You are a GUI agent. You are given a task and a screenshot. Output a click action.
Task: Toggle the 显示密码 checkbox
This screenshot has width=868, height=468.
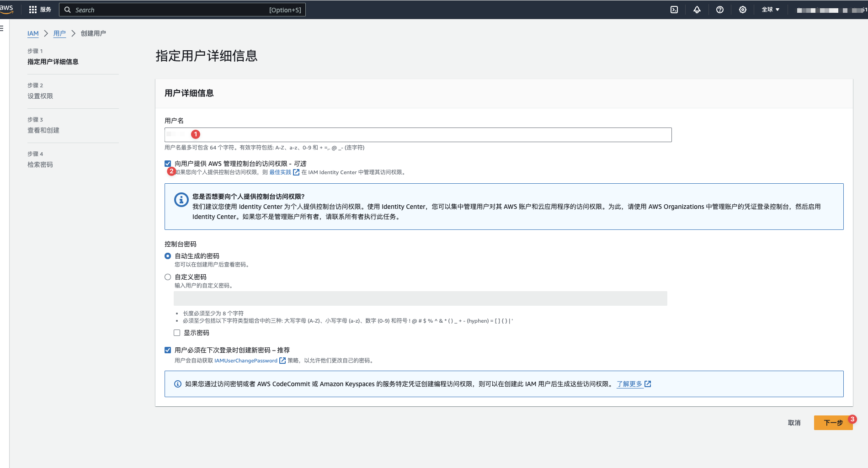click(177, 333)
